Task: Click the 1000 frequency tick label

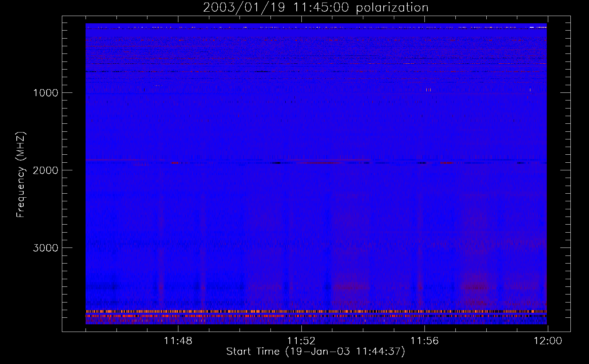Action: pyautogui.click(x=46, y=93)
